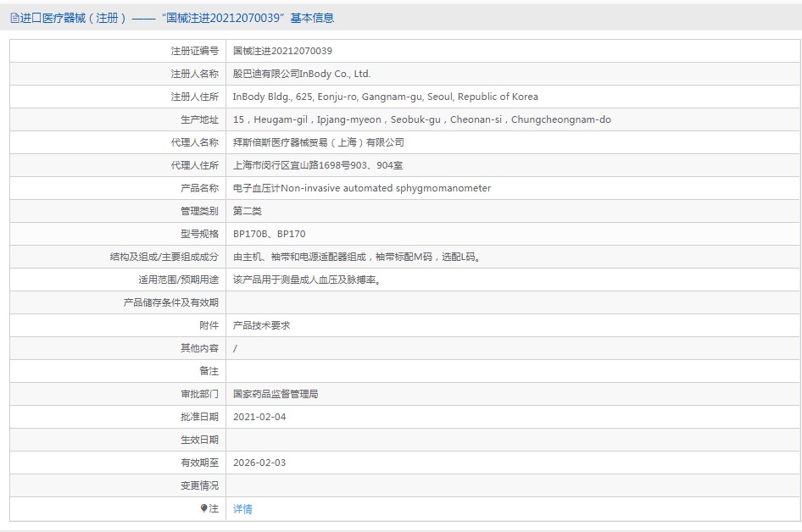
Task: Click the registrant name InBody Co., Ltd.
Action: click(x=302, y=74)
